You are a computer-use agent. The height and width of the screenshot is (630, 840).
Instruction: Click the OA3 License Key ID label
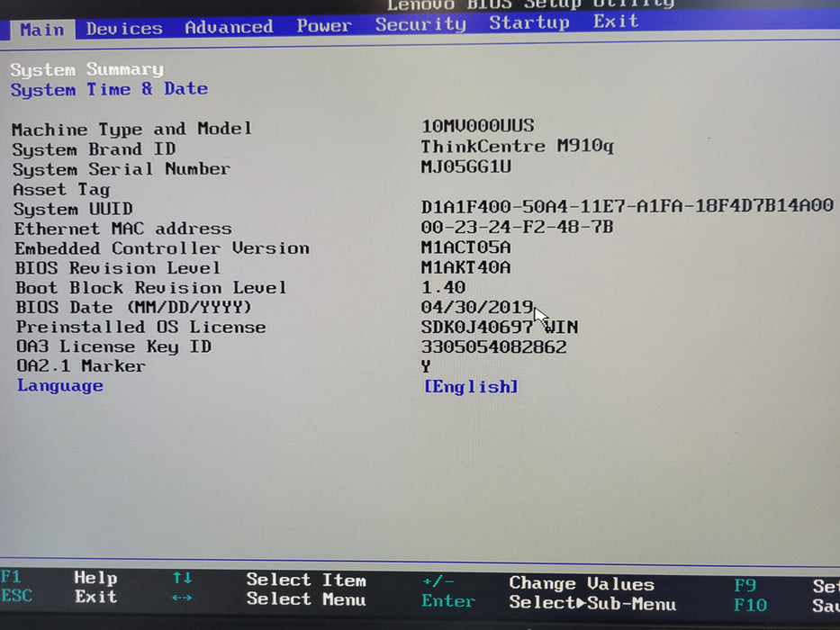[113, 347]
